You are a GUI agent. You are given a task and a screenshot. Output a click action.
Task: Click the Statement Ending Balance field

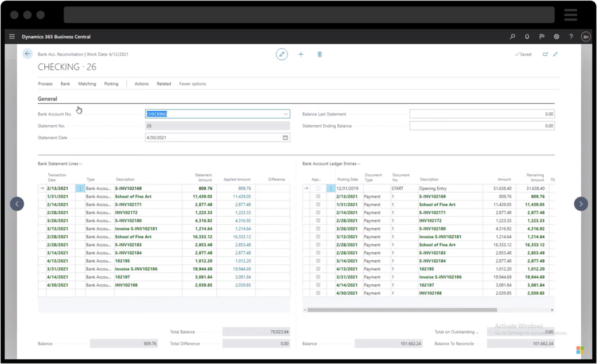tap(482, 126)
